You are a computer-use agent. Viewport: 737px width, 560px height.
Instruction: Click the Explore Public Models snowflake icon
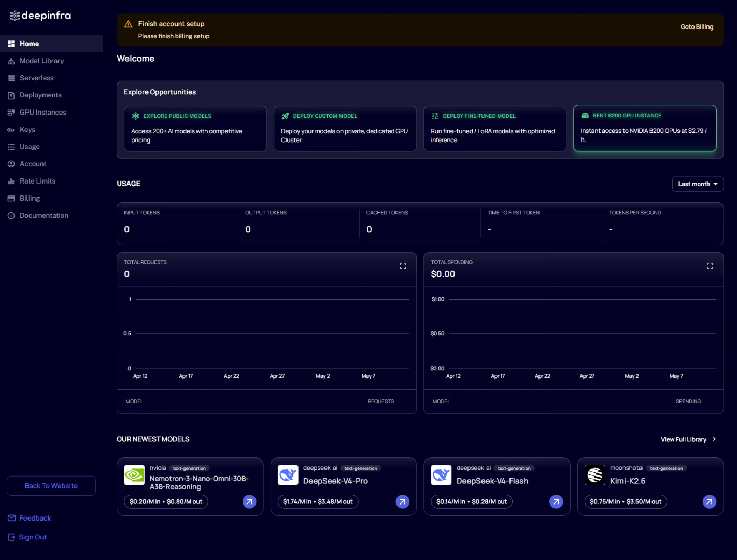point(136,116)
